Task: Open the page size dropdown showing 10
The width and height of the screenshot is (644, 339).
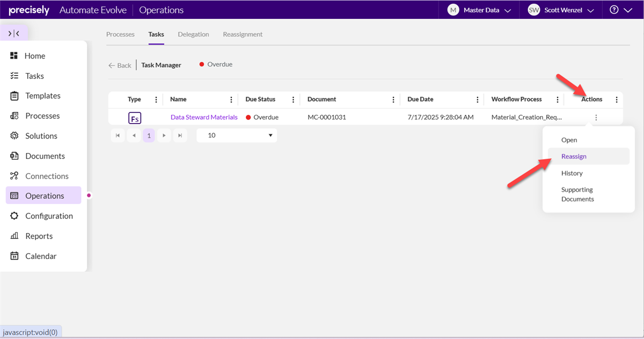Action: pyautogui.click(x=237, y=135)
